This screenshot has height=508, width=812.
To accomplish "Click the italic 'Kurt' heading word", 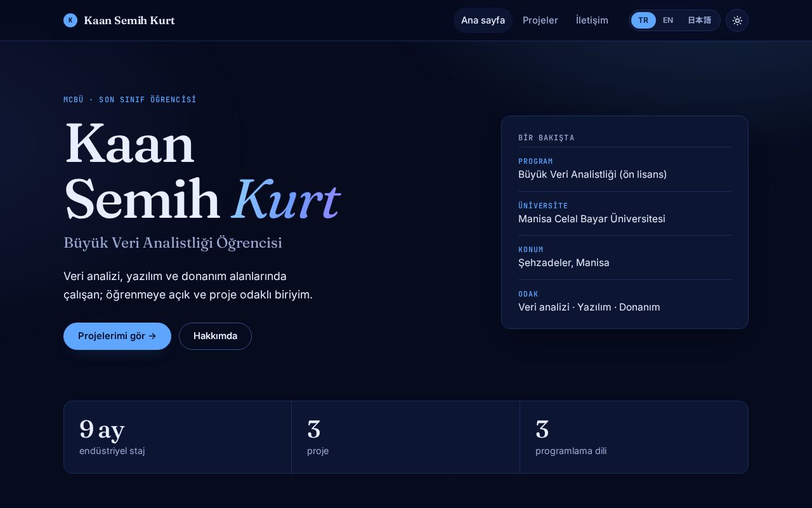I will [285, 200].
